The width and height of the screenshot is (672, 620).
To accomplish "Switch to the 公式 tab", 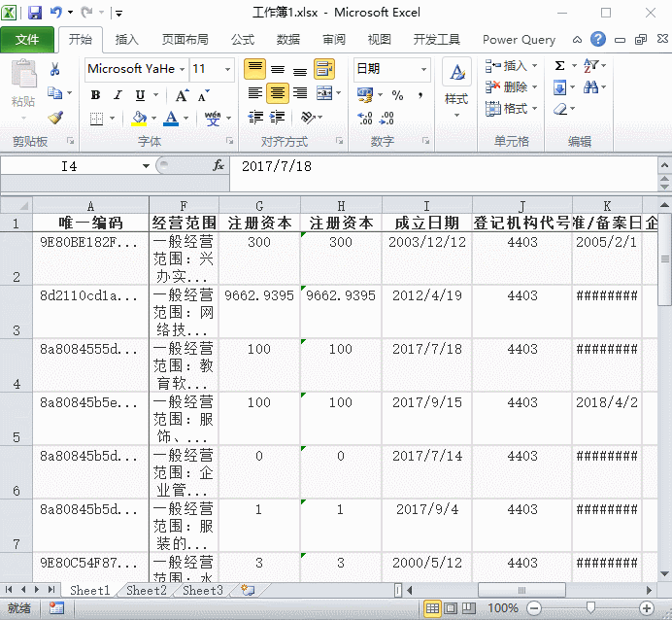I will coord(243,40).
